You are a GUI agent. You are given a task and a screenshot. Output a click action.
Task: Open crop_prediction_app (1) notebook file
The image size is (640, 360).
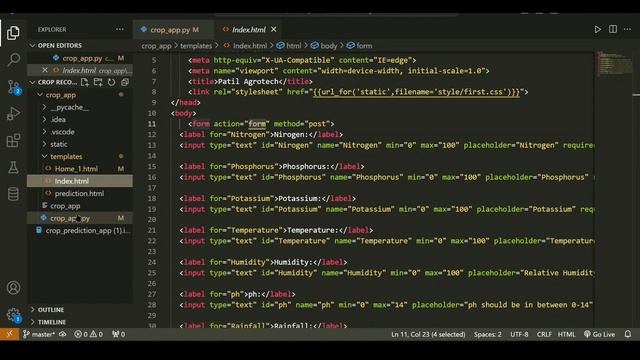[88, 231]
